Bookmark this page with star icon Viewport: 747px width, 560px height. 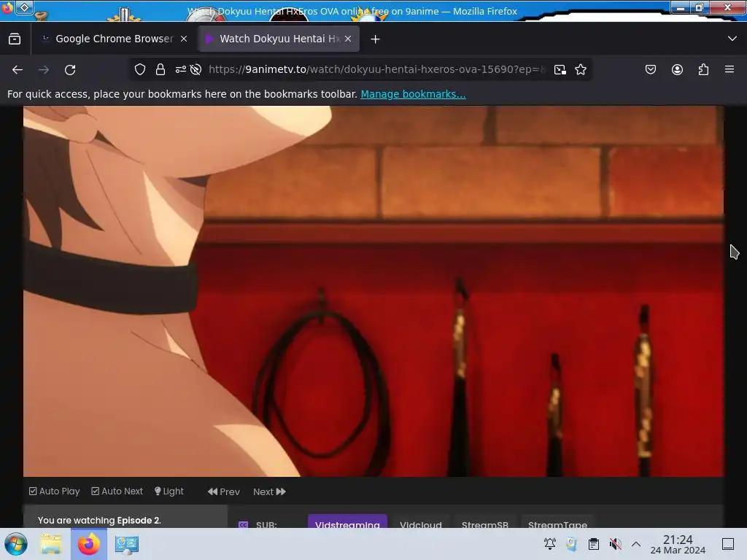point(581,69)
